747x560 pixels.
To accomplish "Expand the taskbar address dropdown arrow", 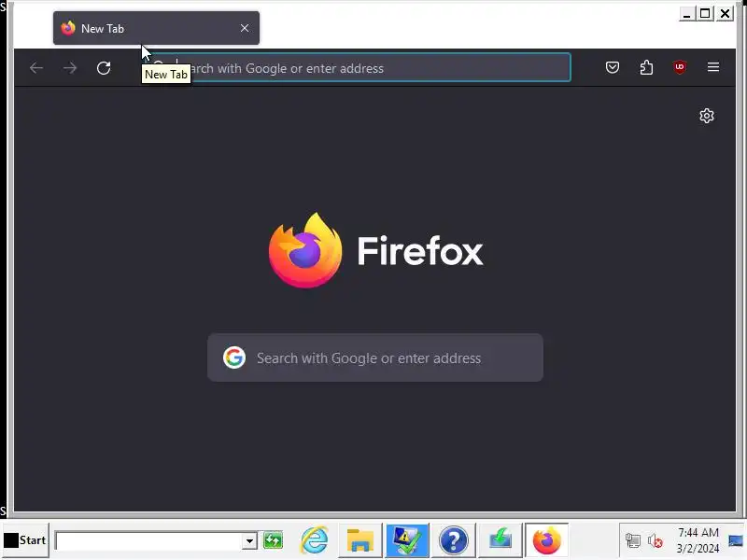I will point(249,541).
